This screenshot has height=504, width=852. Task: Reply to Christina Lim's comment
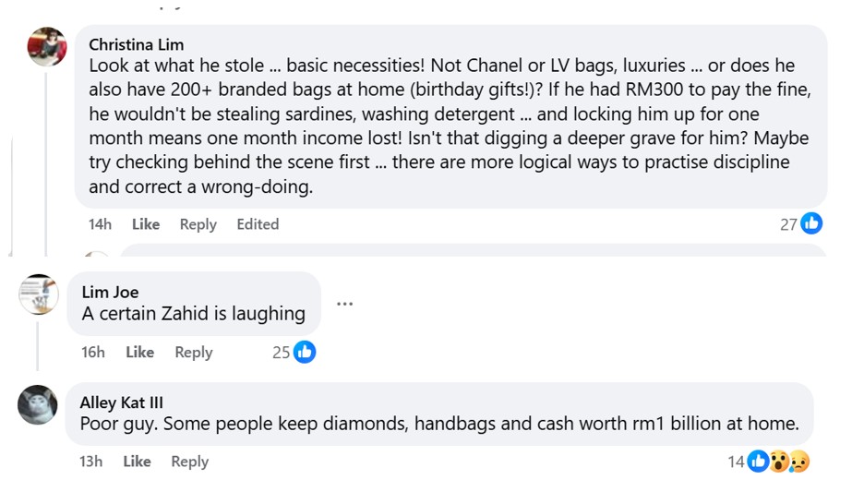point(198,224)
